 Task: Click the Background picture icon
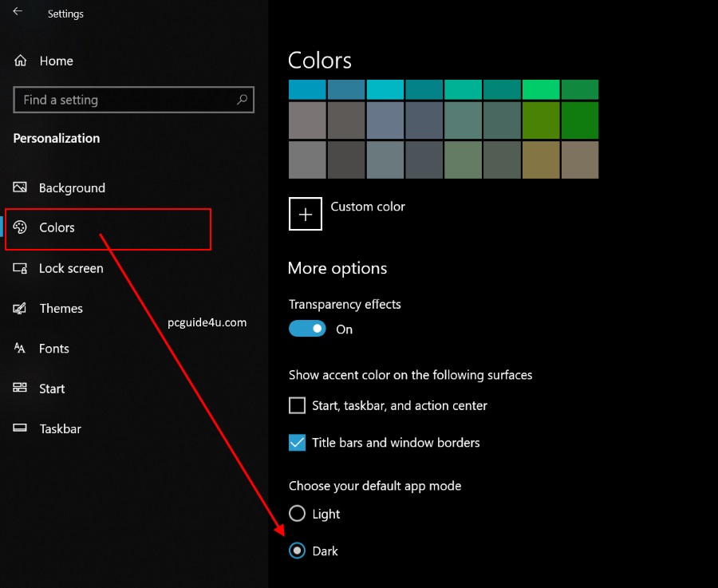pyautogui.click(x=21, y=187)
